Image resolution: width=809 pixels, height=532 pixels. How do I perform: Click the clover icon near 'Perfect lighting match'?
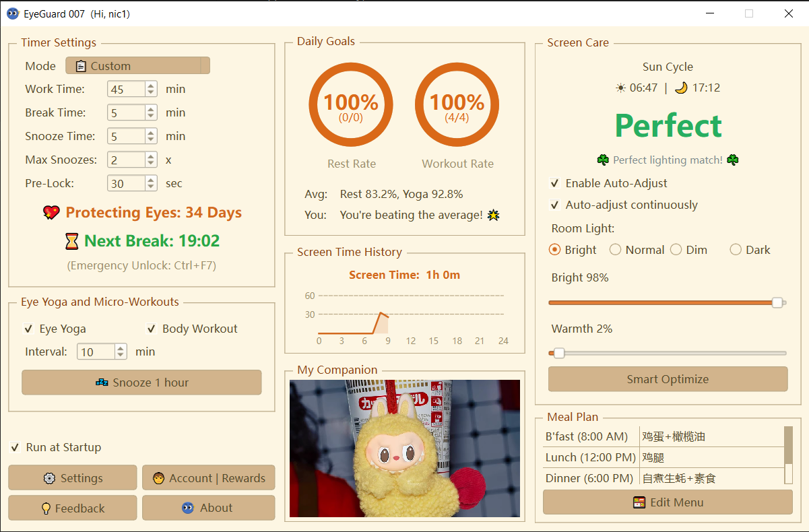603,160
